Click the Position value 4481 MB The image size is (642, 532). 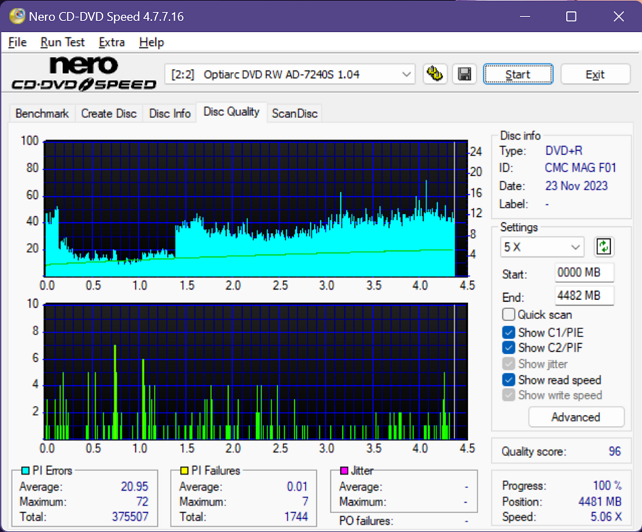coord(600,501)
